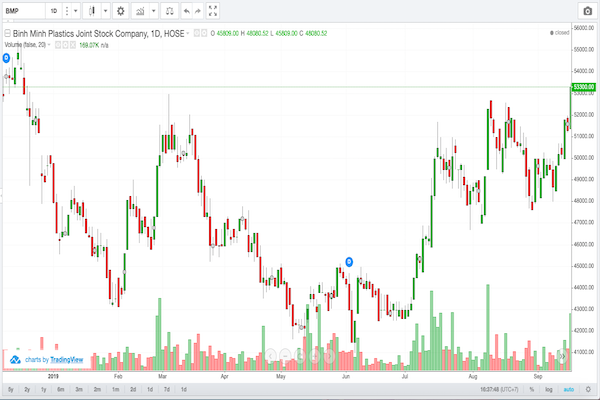
Task: Select the 5y time range
Action: 11,389
